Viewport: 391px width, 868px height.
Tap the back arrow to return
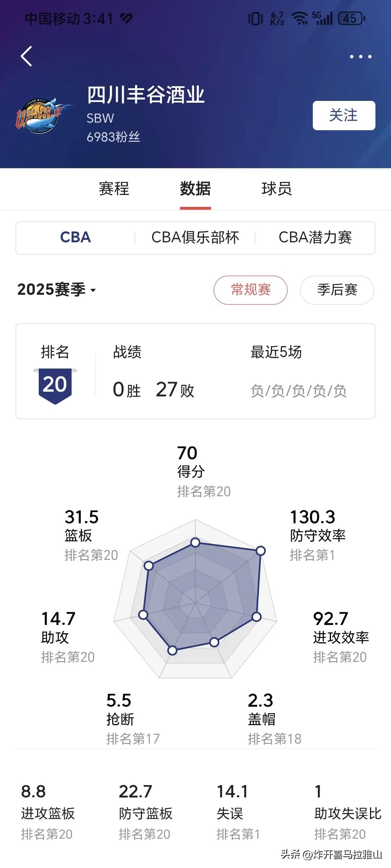(x=26, y=56)
